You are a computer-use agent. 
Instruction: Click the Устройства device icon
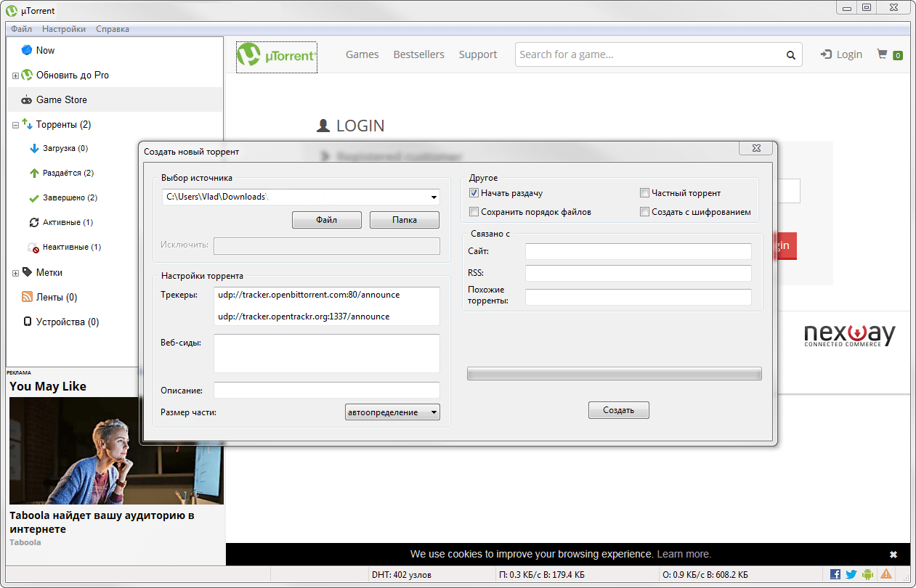[28, 322]
